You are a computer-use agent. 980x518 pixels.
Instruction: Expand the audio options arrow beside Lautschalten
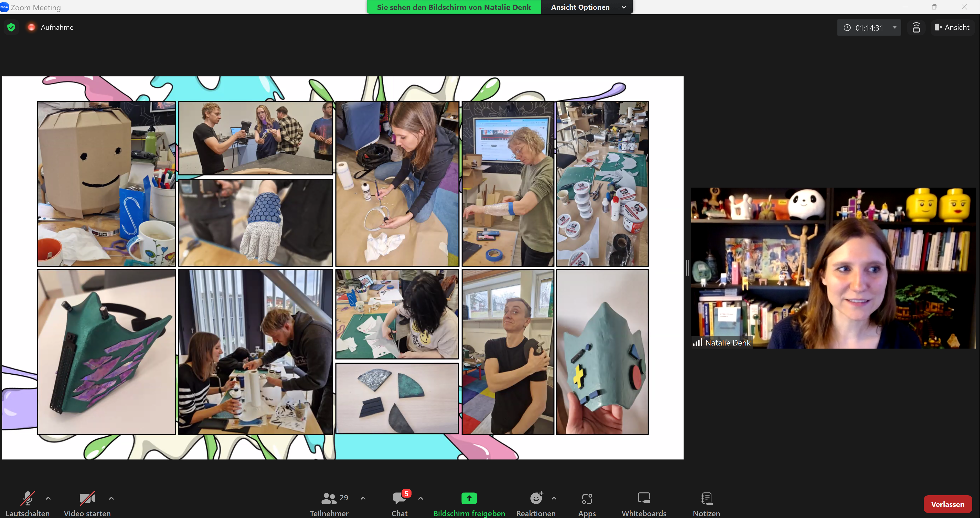coord(48,498)
